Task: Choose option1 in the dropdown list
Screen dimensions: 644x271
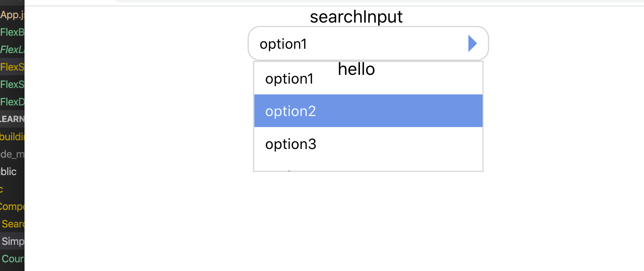Action: 290,79
